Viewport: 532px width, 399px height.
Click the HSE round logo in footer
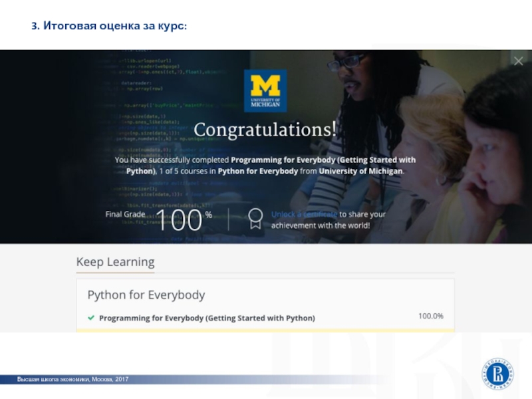coord(499,374)
